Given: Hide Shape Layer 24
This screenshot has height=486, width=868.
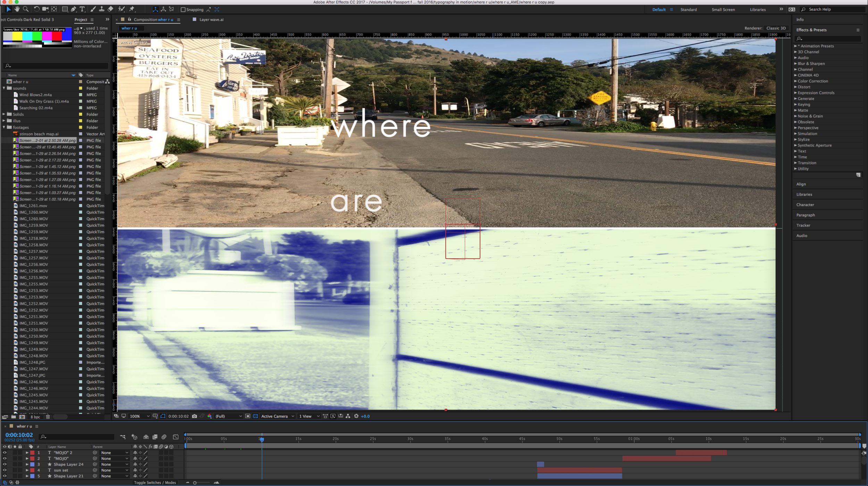Looking at the screenshot, I should click(5, 464).
